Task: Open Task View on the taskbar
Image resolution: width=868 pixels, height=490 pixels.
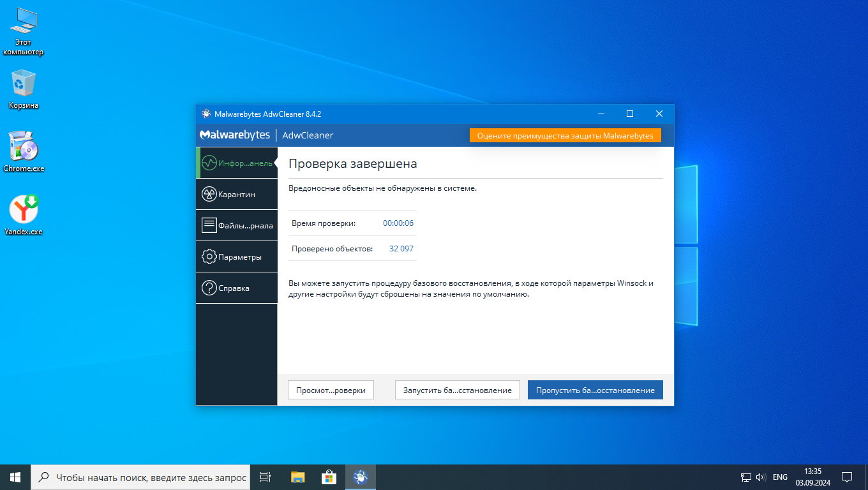Action: click(266, 477)
